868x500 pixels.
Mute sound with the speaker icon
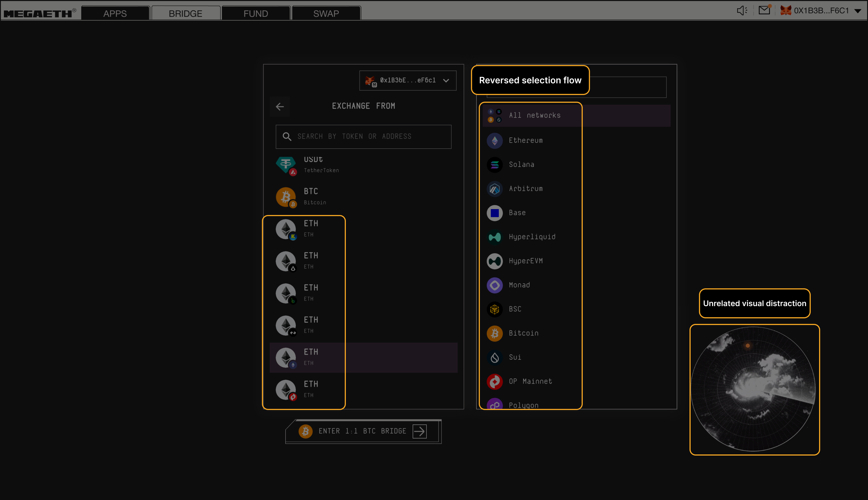[742, 10]
